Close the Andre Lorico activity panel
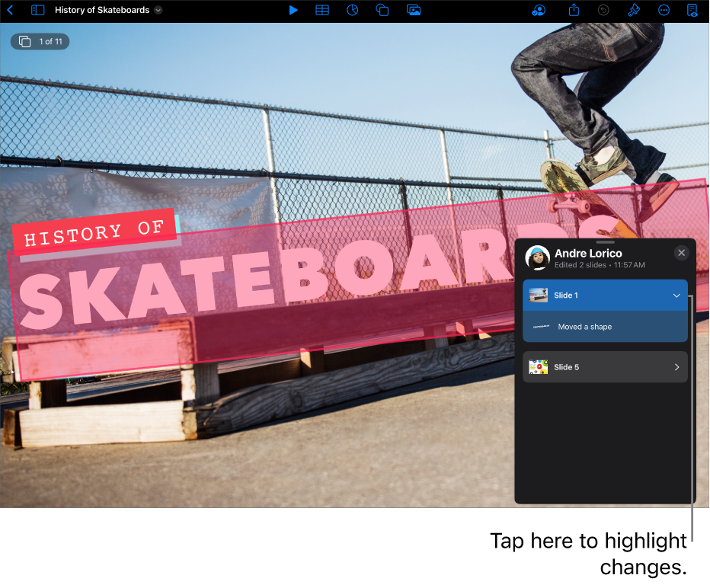The image size is (710, 588). [x=682, y=253]
